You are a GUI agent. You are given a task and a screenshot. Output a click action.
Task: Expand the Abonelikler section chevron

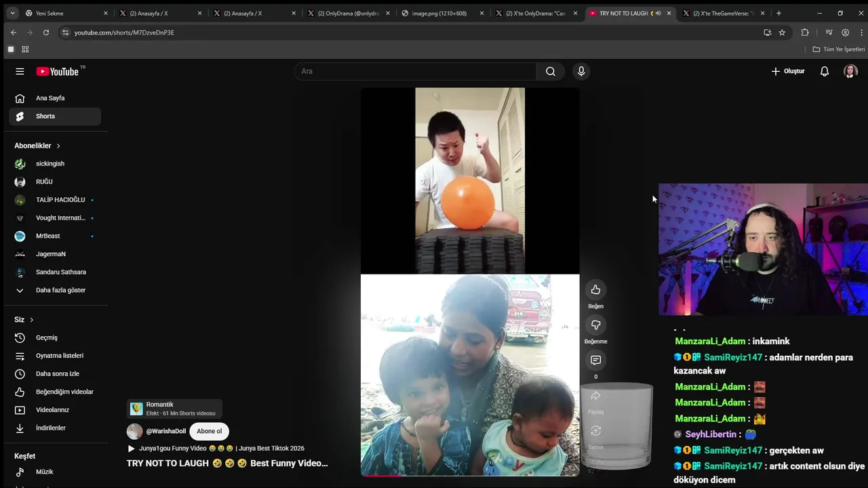pyautogui.click(x=58, y=146)
